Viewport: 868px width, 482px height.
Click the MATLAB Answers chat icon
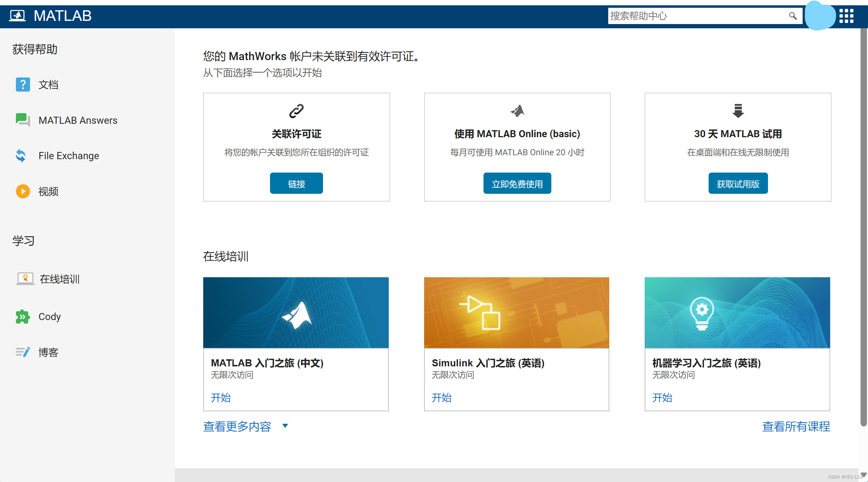(23, 120)
